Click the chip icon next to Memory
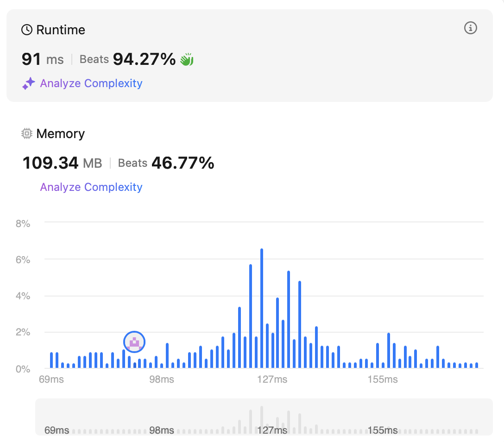The width and height of the screenshot is (504, 442). 27,134
